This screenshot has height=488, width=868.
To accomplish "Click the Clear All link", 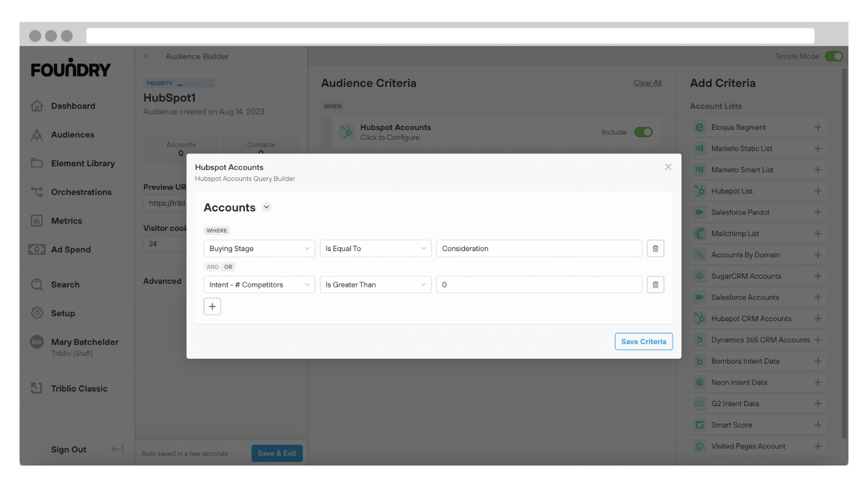I will 647,83.
